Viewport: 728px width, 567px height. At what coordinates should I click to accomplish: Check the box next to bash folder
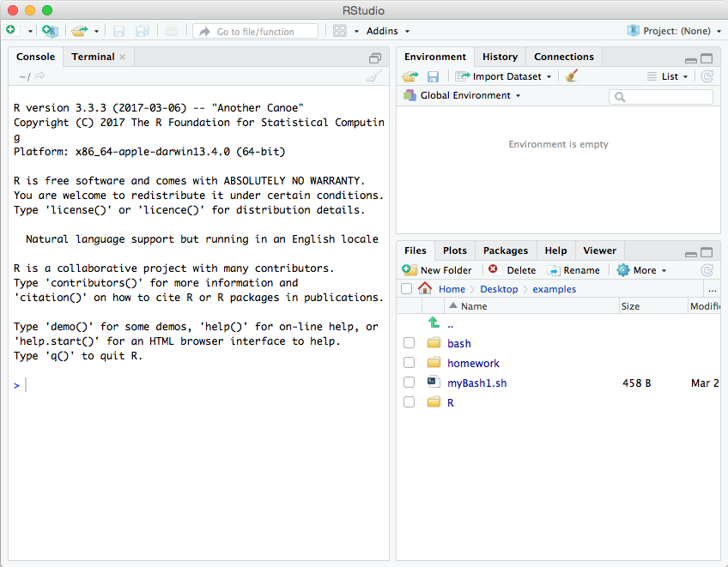click(x=409, y=343)
